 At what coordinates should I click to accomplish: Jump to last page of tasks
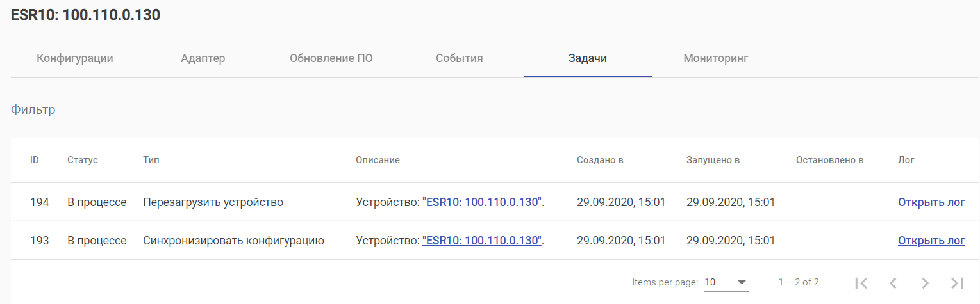coord(957,283)
